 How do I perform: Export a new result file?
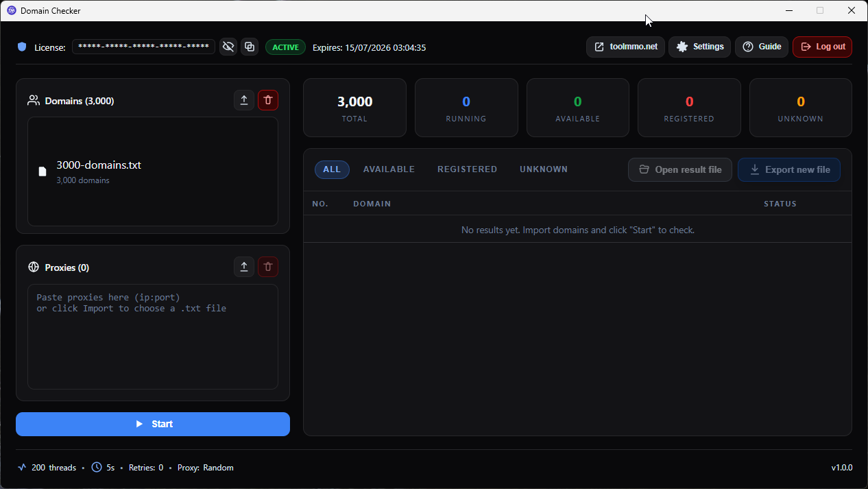[789, 169]
